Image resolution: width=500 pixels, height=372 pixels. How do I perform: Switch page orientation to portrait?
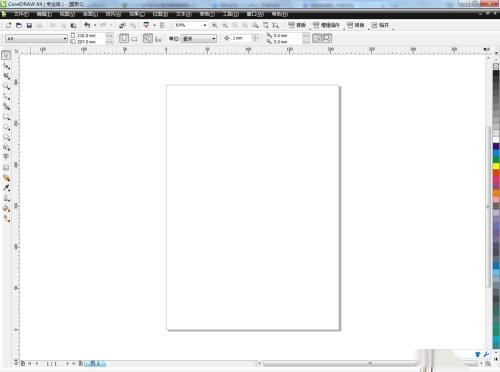coord(124,38)
